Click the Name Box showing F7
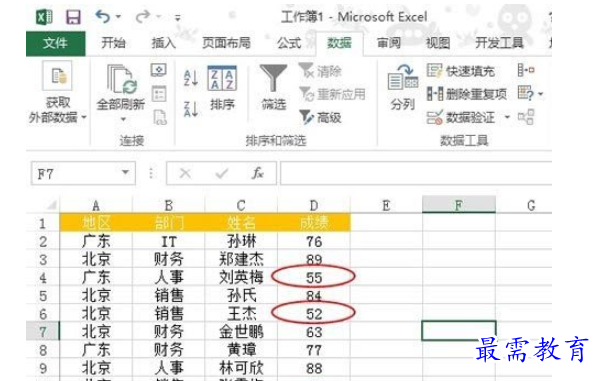This screenshot has width=597, height=381. point(76,174)
